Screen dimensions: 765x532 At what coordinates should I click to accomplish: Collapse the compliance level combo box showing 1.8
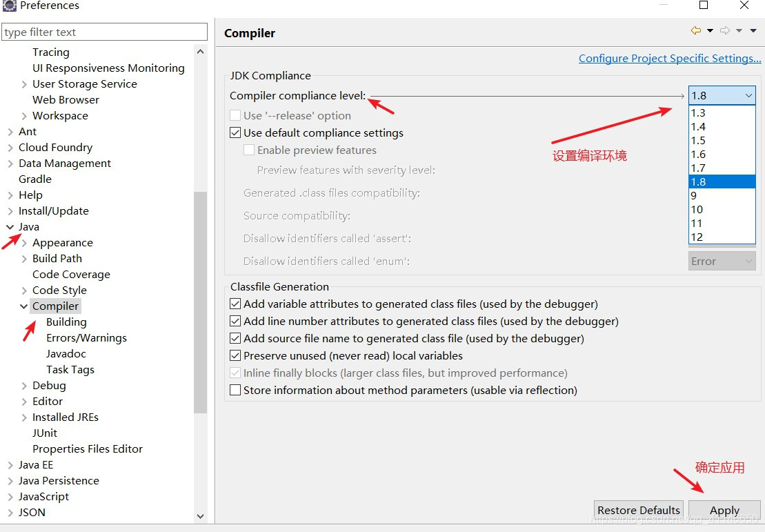(x=722, y=96)
